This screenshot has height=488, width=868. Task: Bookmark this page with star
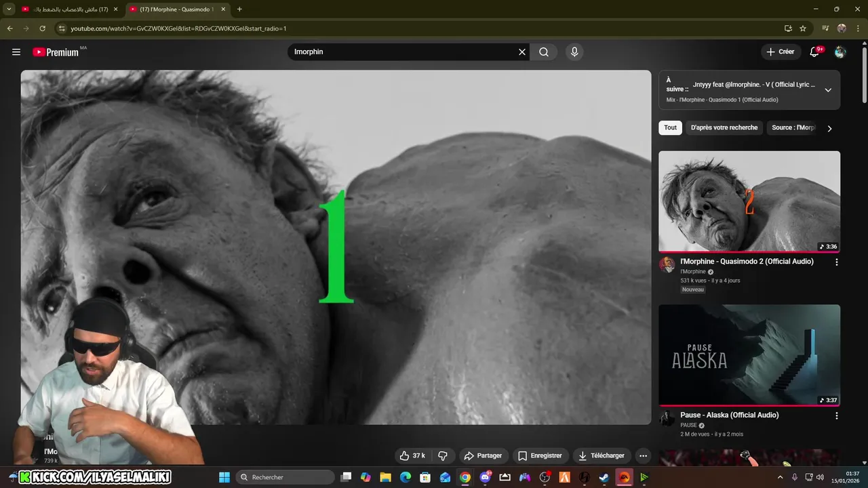click(x=803, y=28)
